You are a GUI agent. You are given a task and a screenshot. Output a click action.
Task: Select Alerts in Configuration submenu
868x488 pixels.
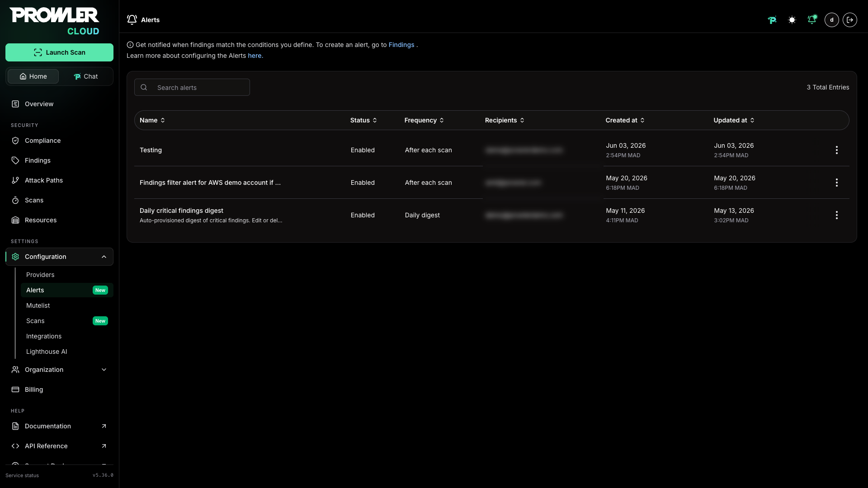coord(67,290)
